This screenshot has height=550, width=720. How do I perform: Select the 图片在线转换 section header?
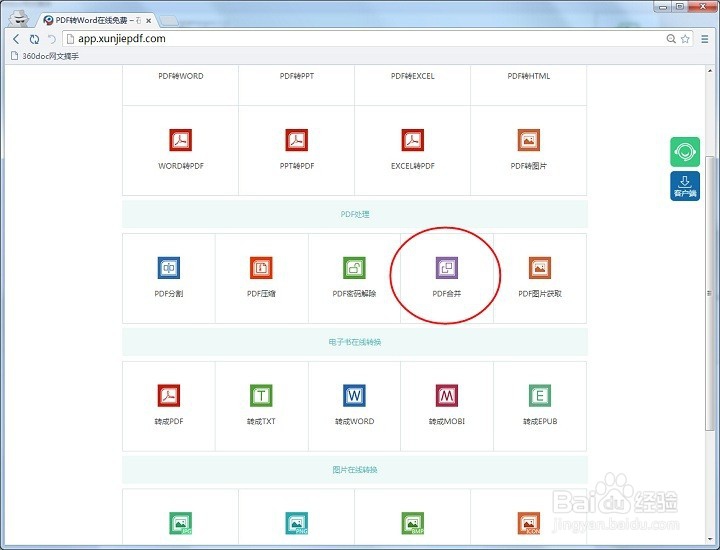coord(354,470)
